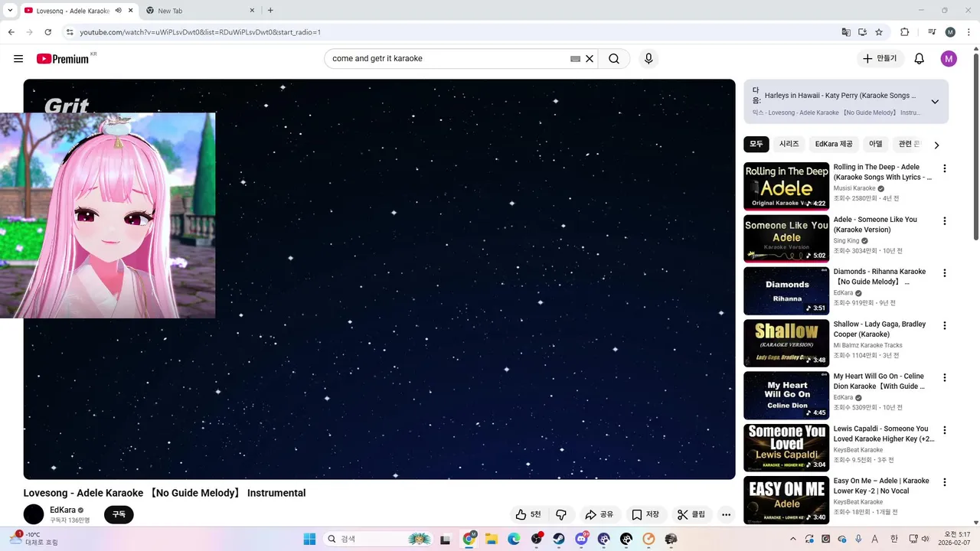Open Steam from the taskbar
The width and height of the screenshot is (980, 551).
tap(559, 539)
